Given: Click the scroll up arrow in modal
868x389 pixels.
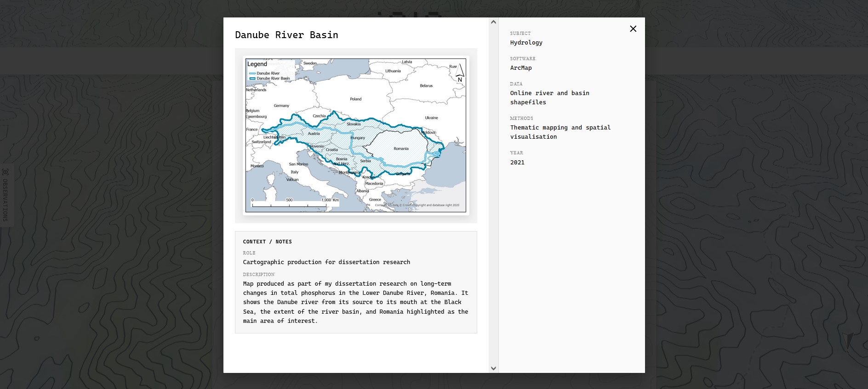Looking at the screenshot, I should pos(493,22).
